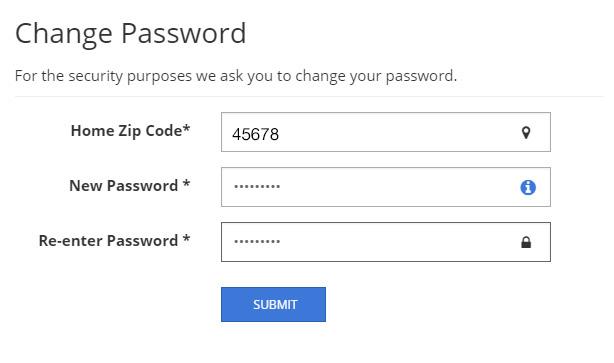614x363 pixels.
Task: Click the horizontal divider below the description
Action: click(309, 96)
